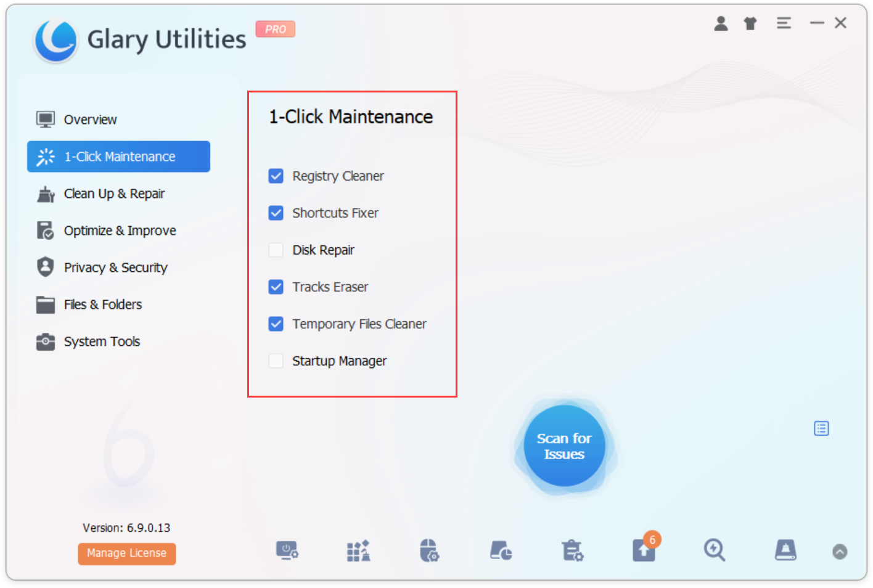Open the software update icon with badge
Screen dimensions: 873x588
tap(644, 549)
